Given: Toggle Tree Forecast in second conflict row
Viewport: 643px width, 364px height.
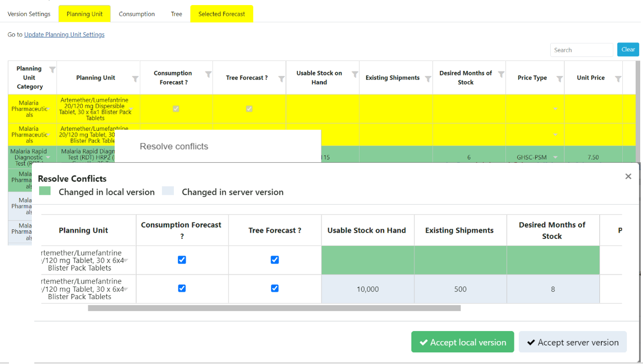Looking at the screenshot, I should [275, 289].
